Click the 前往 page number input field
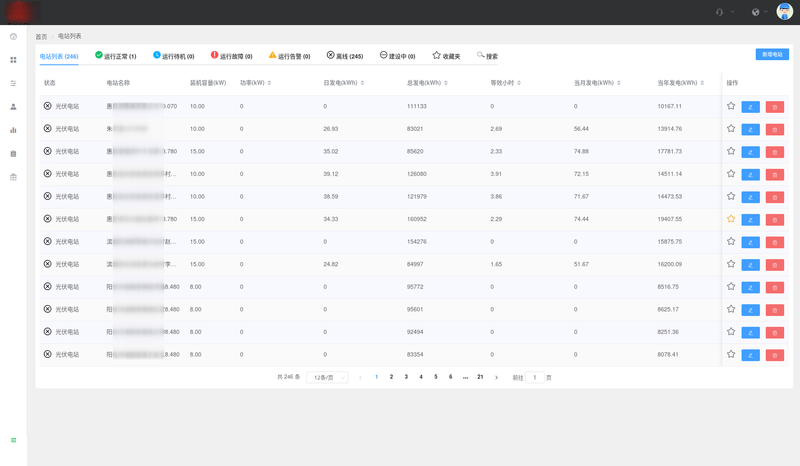 coord(535,377)
